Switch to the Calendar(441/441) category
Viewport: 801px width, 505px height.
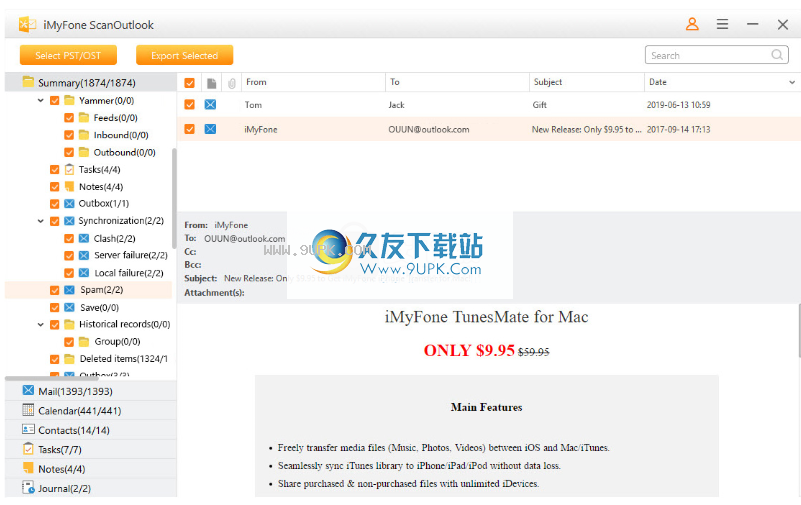tap(90, 411)
